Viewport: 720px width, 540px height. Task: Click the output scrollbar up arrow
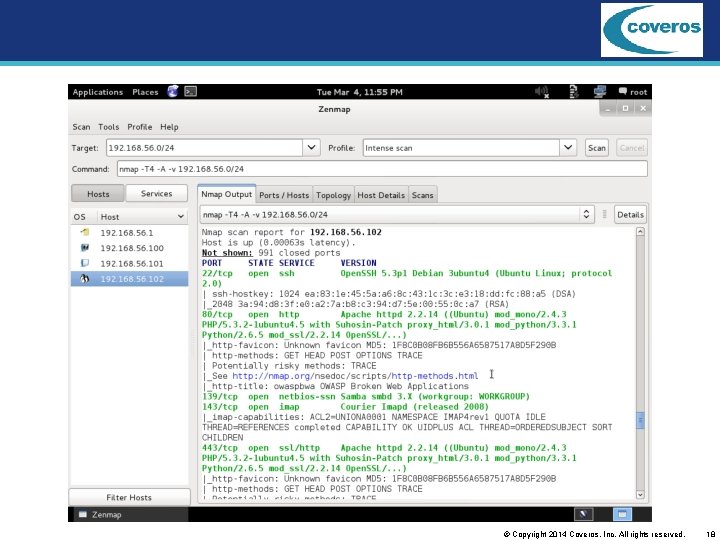(640, 232)
